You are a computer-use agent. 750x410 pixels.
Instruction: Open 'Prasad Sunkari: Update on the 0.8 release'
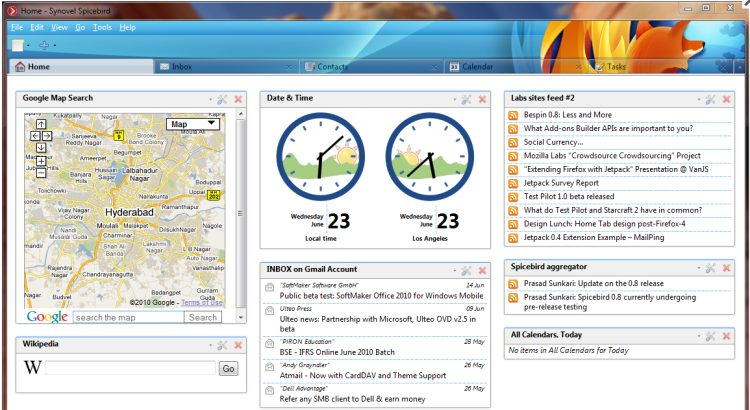[594, 283]
